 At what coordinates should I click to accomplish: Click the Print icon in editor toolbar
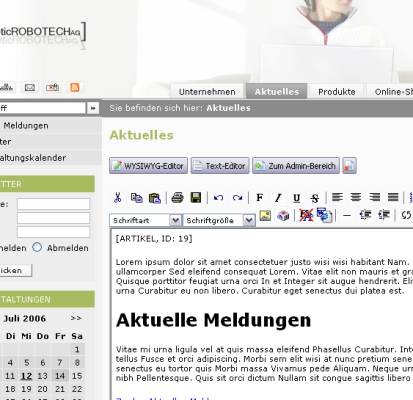[x=177, y=198]
